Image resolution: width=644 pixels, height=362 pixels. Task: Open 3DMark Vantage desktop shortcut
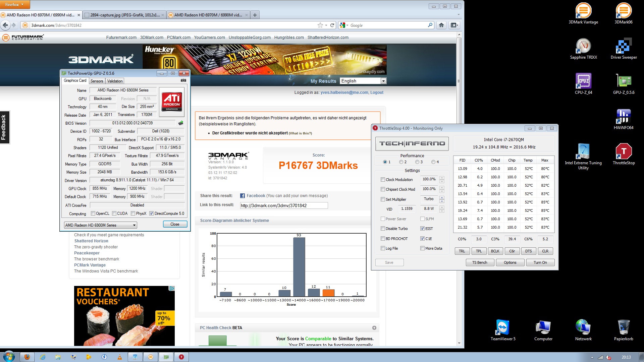[583, 13]
